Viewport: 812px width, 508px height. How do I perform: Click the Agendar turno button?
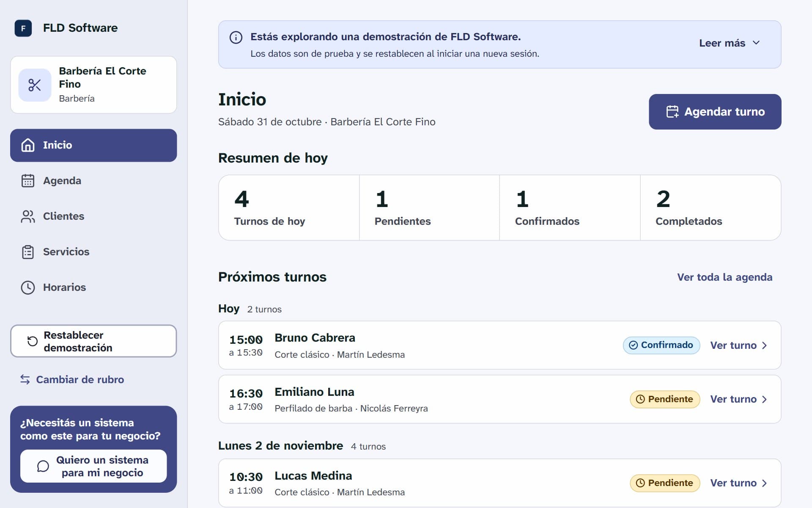click(715, 112)
